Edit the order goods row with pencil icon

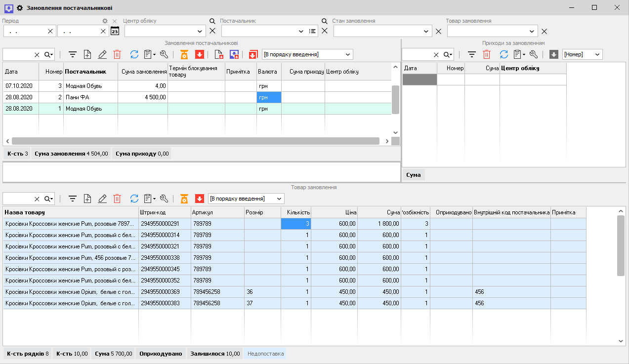point(102,199)
